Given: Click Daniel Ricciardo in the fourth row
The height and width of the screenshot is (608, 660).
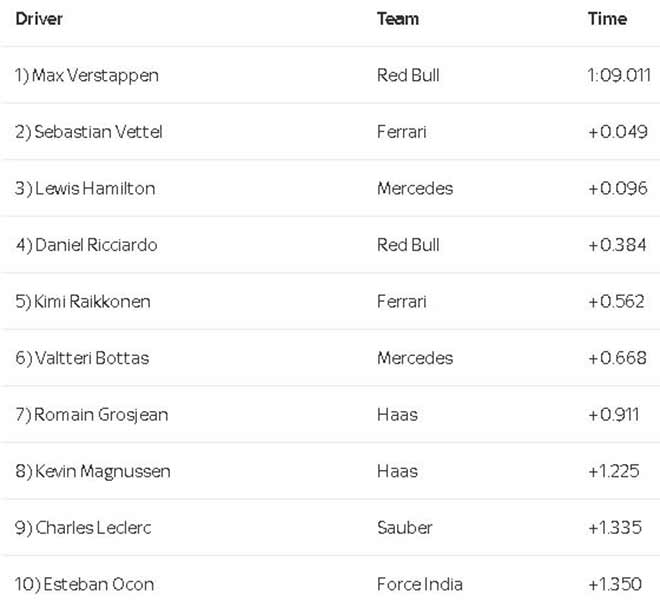Looking at the screenshot, I should pyautogui.click(x=86, y=245).
